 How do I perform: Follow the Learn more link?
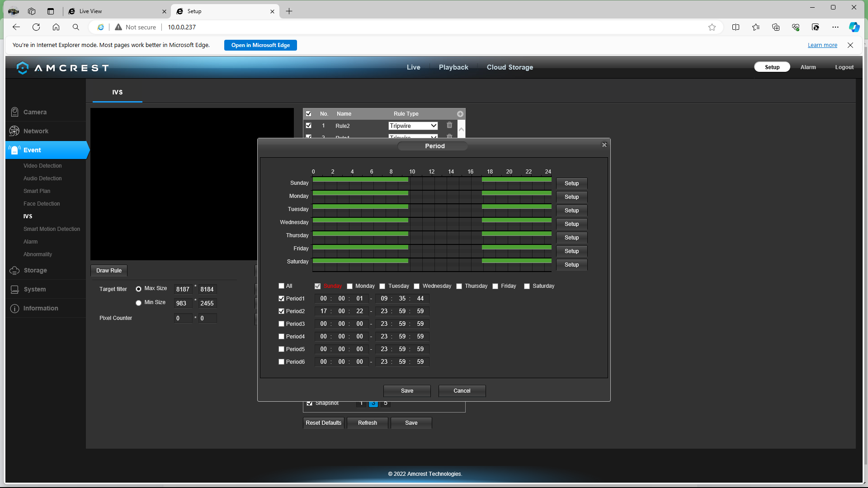coord(822,45)
